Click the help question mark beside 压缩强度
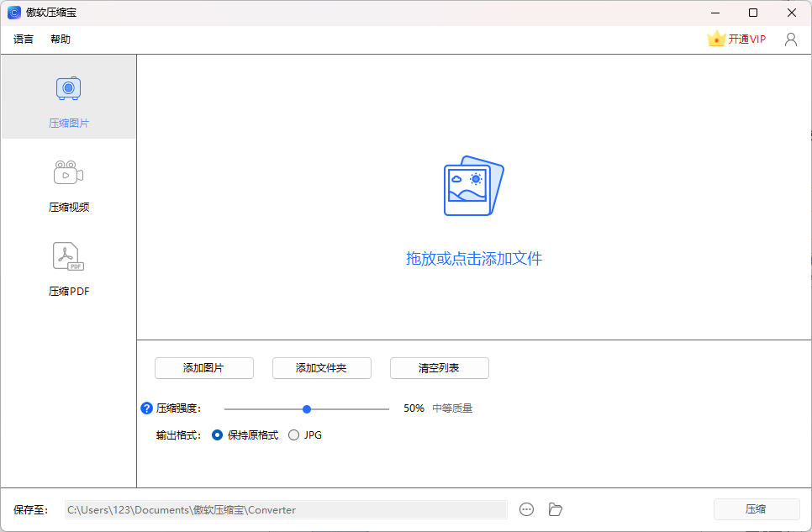Viewport: 812px width, 532px height. click(147, 408)
